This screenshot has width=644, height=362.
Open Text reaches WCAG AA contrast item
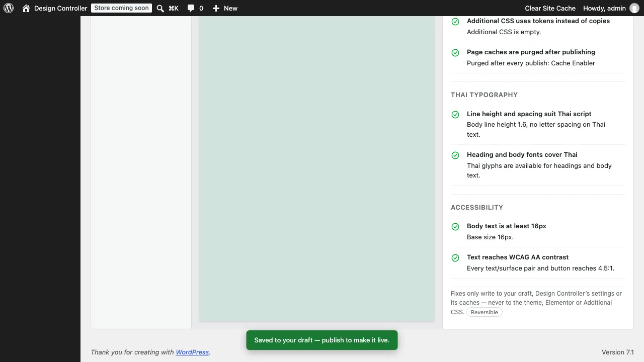click(x=538, y=262)
